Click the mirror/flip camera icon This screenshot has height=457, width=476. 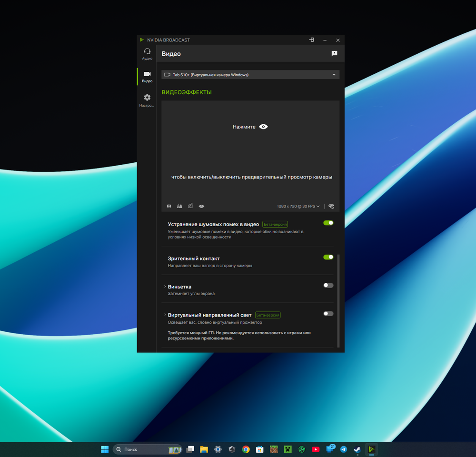click(169, 206)
